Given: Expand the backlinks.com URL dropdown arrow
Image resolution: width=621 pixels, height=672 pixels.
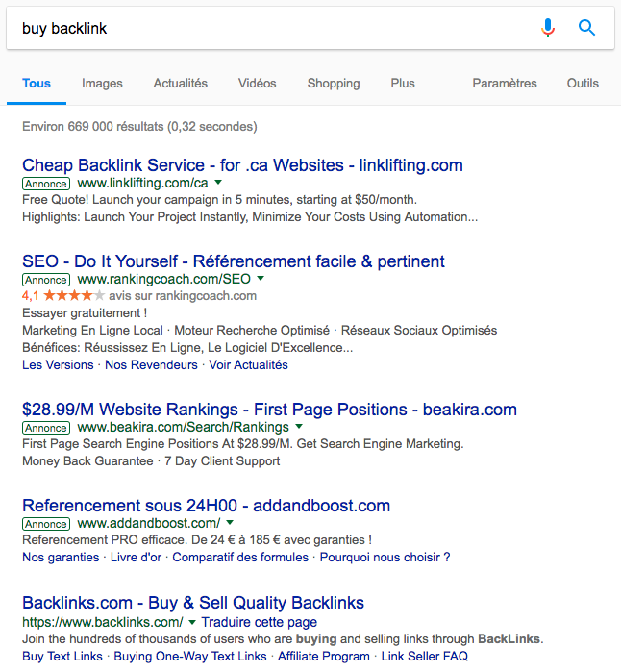Looking at the screenshot, I should click(192, 622).
